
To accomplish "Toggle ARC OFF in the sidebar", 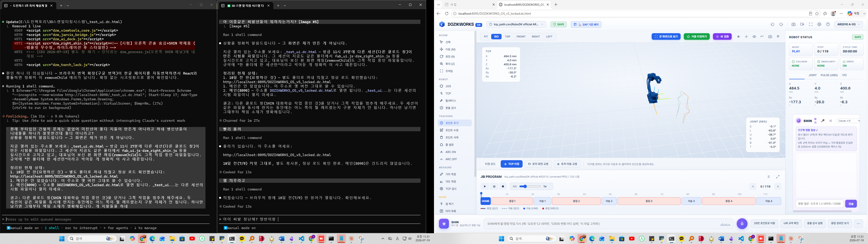I will point(455,159).
